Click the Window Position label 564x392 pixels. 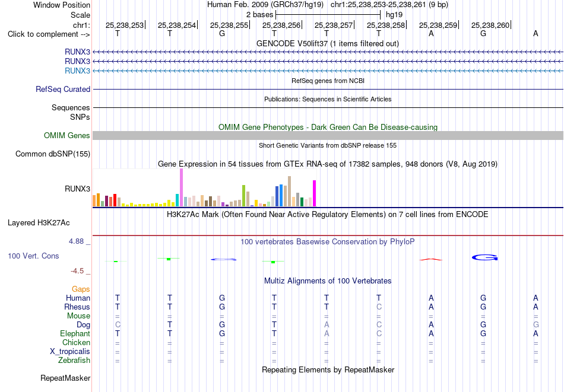[x=62, y=5]
